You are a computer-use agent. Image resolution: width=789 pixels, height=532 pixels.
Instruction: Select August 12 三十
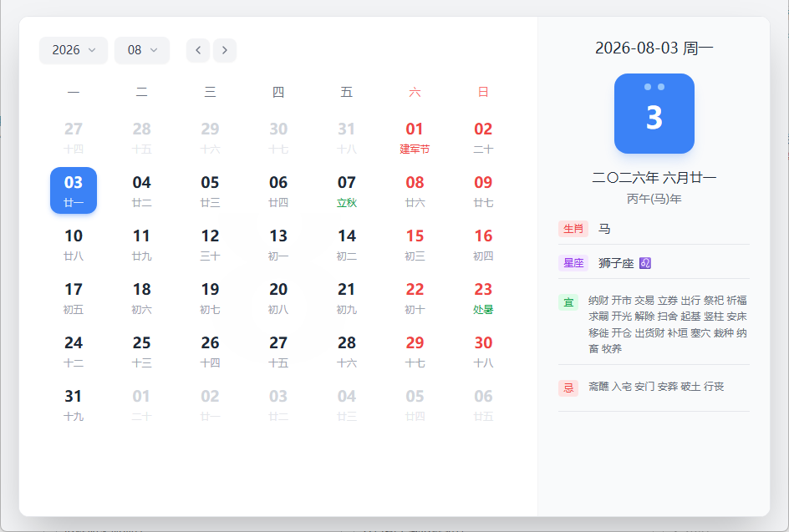[x=210, y=244]
